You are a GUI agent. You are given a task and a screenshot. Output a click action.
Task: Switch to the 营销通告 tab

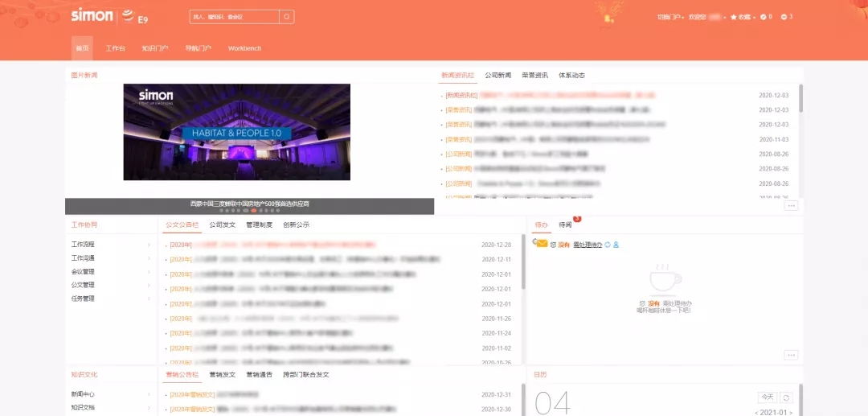pyautogui.click(x=259, y=374)
